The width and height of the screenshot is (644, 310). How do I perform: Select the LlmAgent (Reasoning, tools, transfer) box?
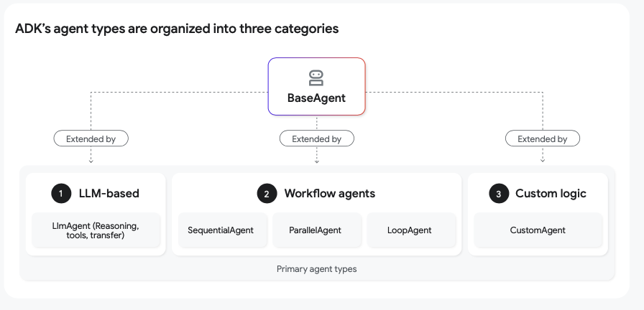pos(96,230)
